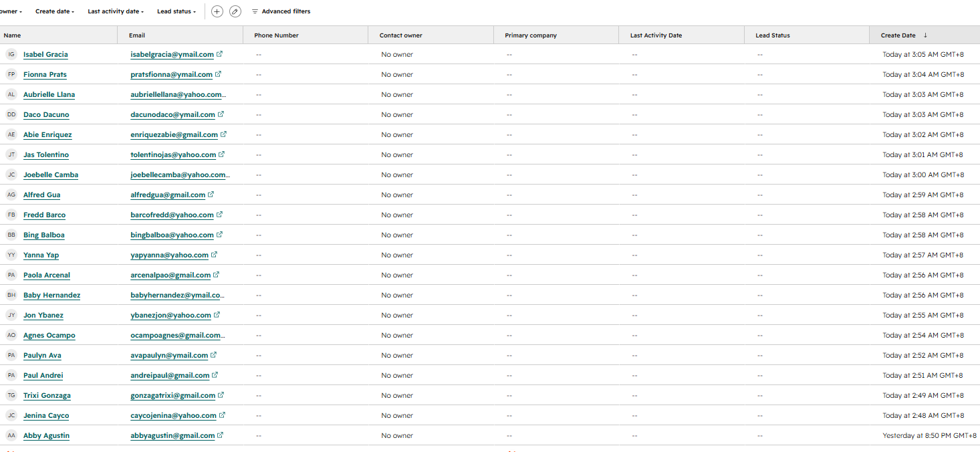Screen dimensions: 980x452
Task: Open external link icon beside abbyagustin@gmail.com
Action: (221, 435)
